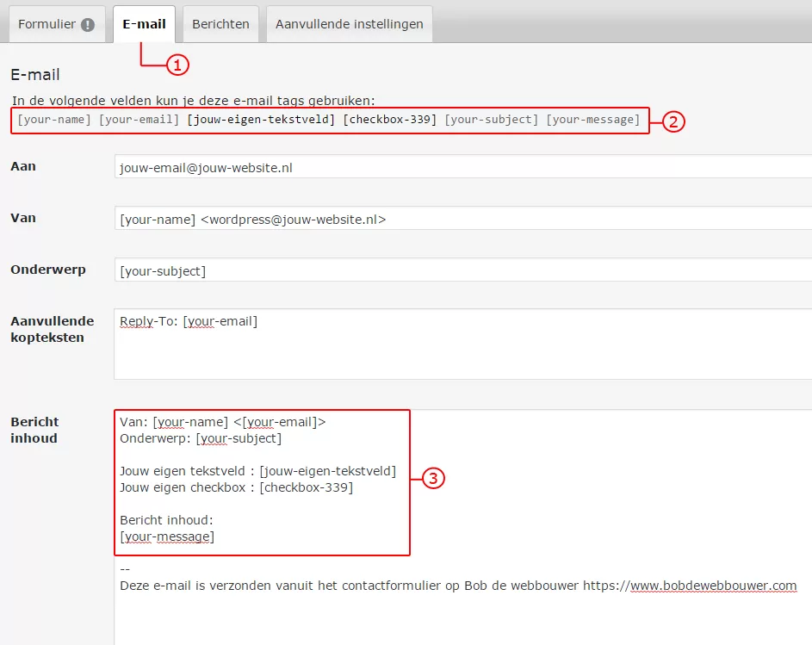The height and width of the screenshot is (645, 812).
Task: Click into the Van sender field
Action: click(462, 219)
